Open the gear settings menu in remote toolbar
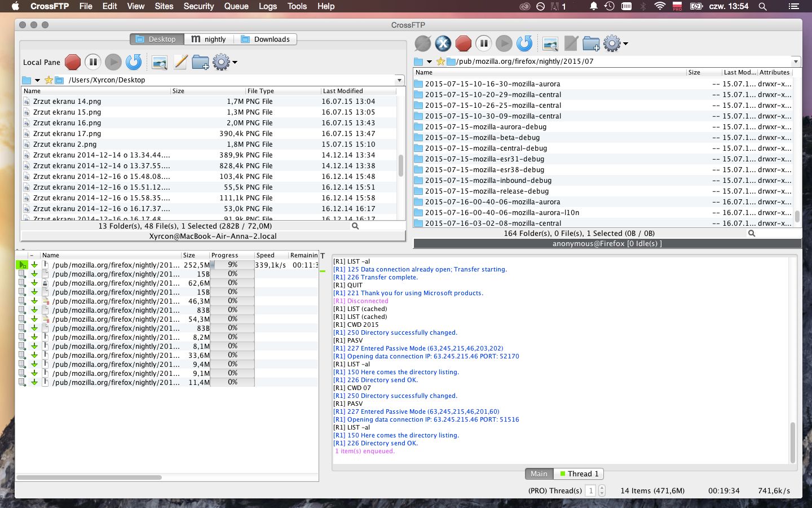 click(615, 43)
